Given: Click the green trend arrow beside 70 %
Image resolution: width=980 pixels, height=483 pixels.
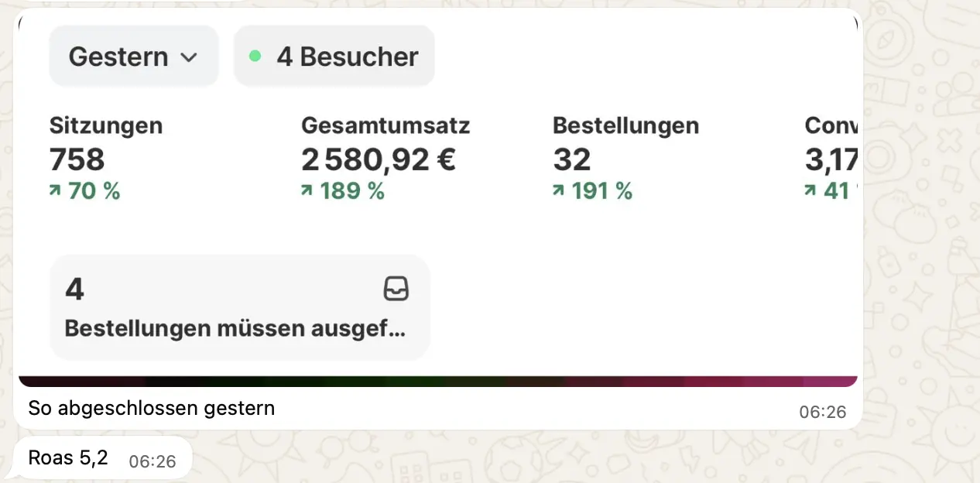Looking at the screenshot, I should point(54,190).
